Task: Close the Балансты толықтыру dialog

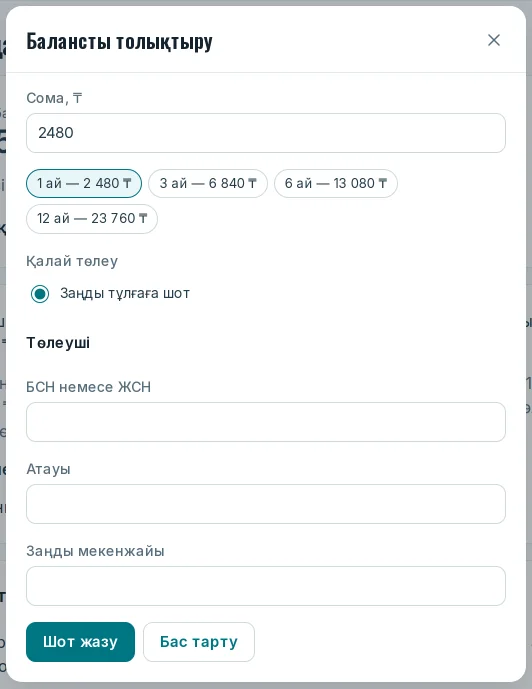Action: coord(494,40)
